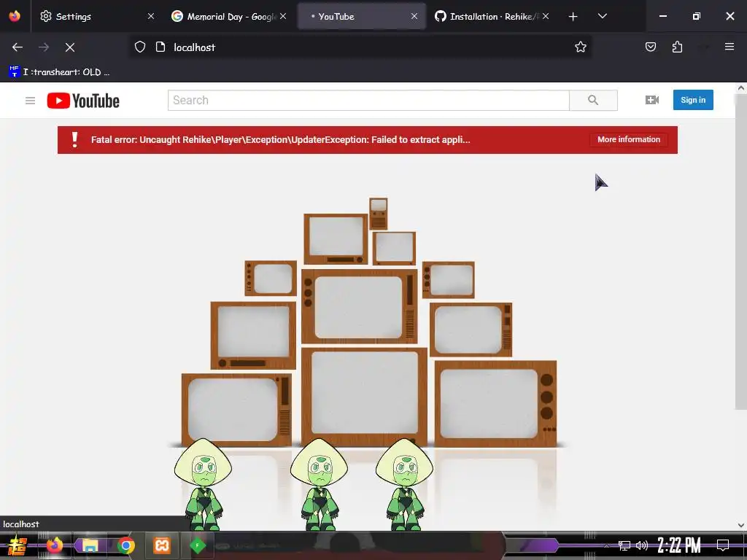Screen dimensions: 747x560
Task: Click the create video camera icon
Action: coord(651,99)
